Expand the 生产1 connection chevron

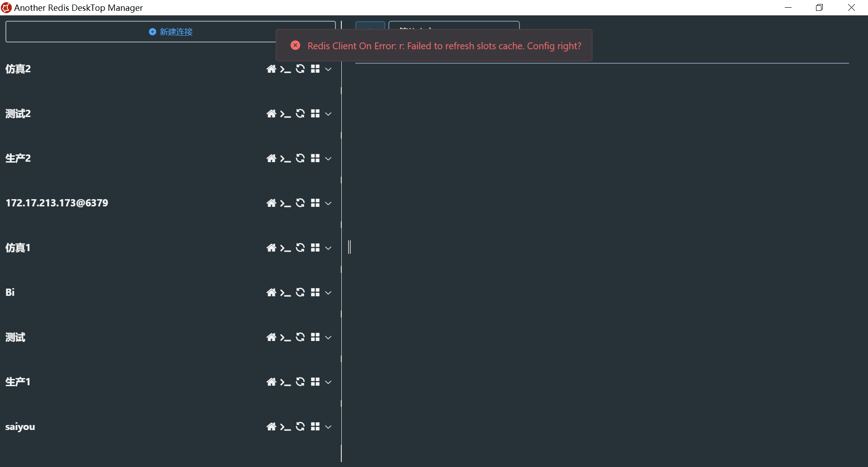(x=328, y=382)
